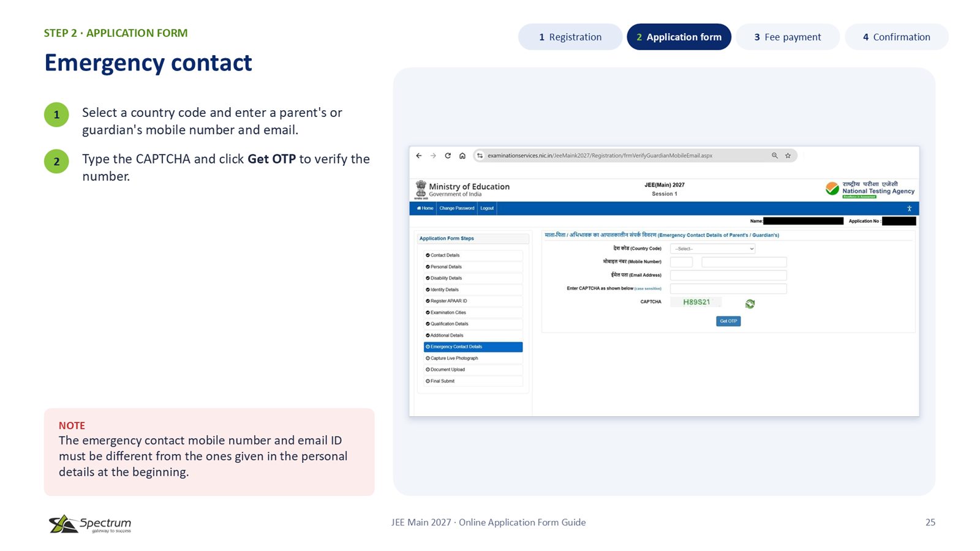Click the accessibility icon on blue bar
The height and width of the screenshot is (551, 980).
tap(909, 209)
